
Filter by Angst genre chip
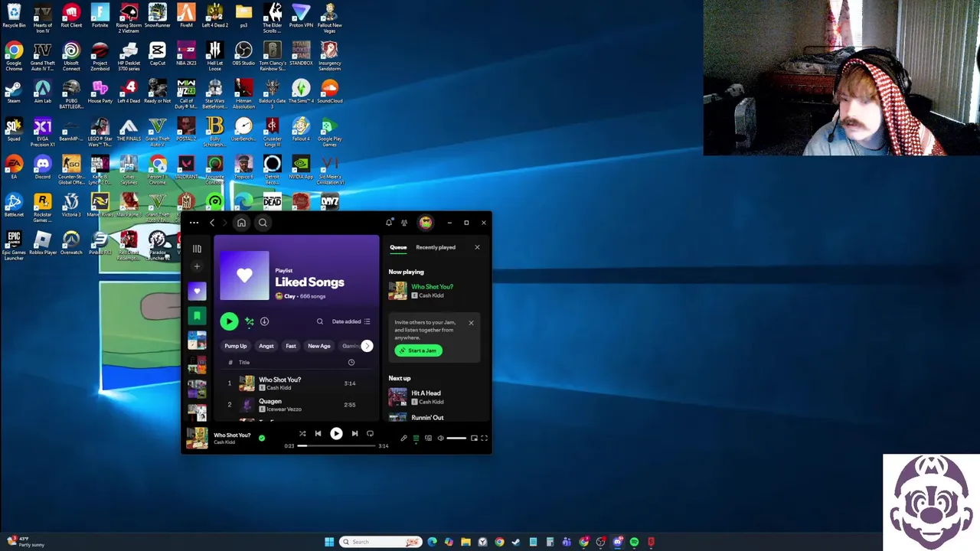(266, 346)
